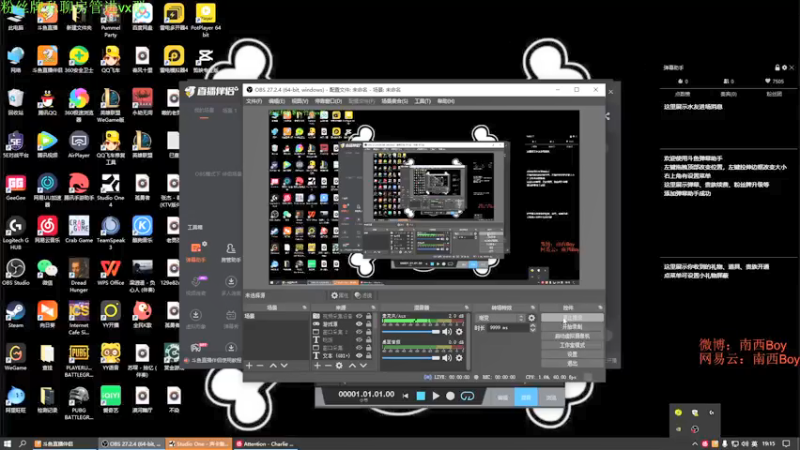Viewport: 800px width, 450px height.
Task: Open 场景集合(S) menu in OBS
Action: pos(394,101)
